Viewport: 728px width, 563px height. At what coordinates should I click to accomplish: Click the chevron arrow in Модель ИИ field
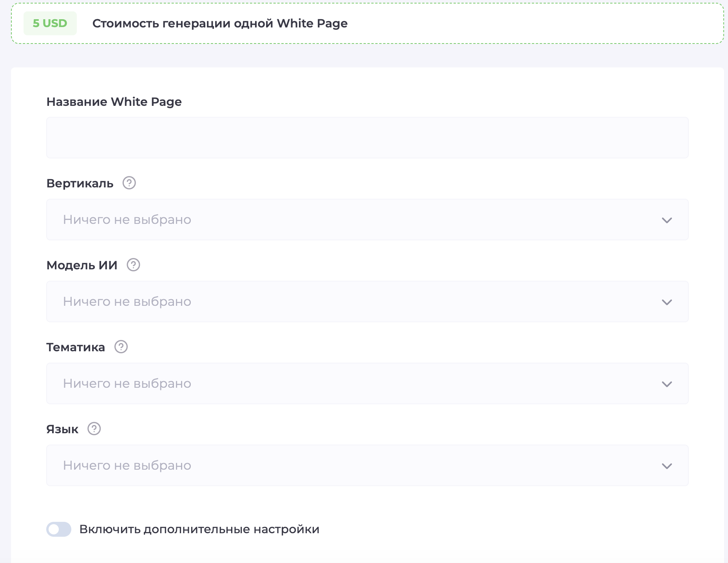pos(666,302)
